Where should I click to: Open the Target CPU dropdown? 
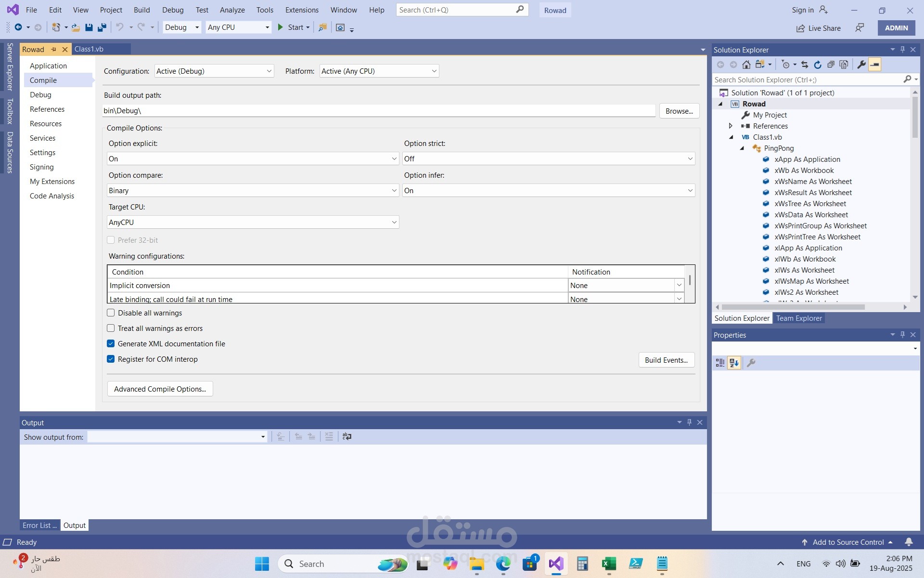tap(253, 222)
